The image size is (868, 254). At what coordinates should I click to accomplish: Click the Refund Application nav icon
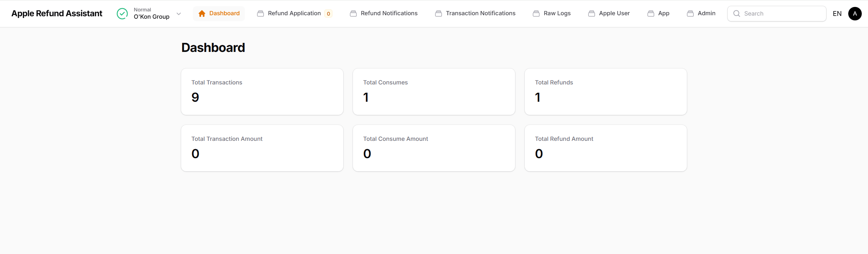(260, 13)
